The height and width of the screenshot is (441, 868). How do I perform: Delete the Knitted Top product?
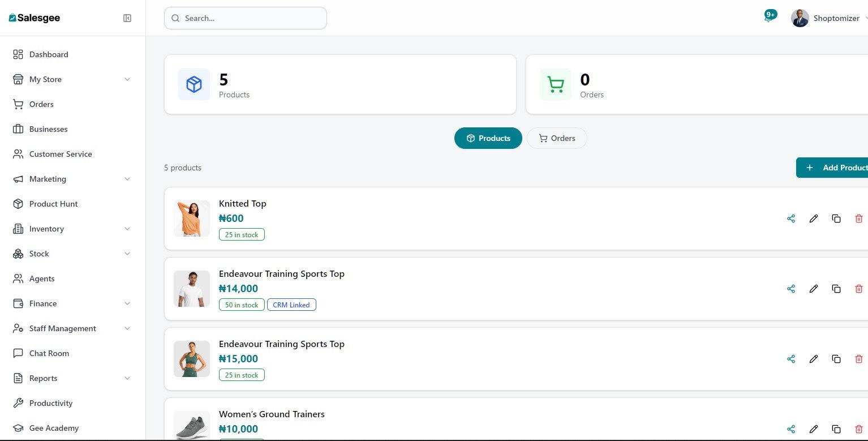(858, 219)
